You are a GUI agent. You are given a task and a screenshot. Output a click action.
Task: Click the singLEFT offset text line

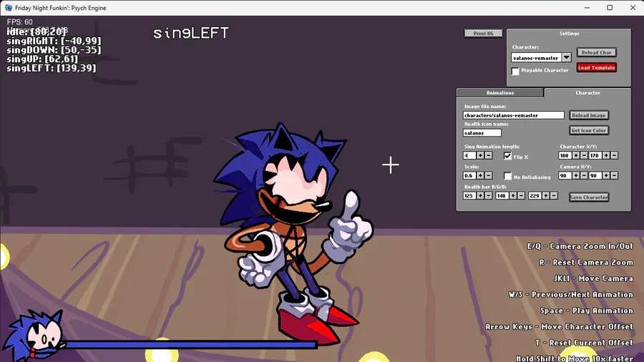pyautogui.click(x=52, y=68)
